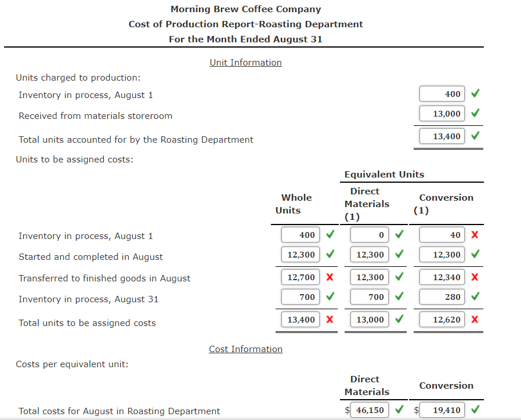Select the Inventory August 31 whole units field showing 700
Image resolution: width=521 pixels, height=420 pixels.
[301, 297]
